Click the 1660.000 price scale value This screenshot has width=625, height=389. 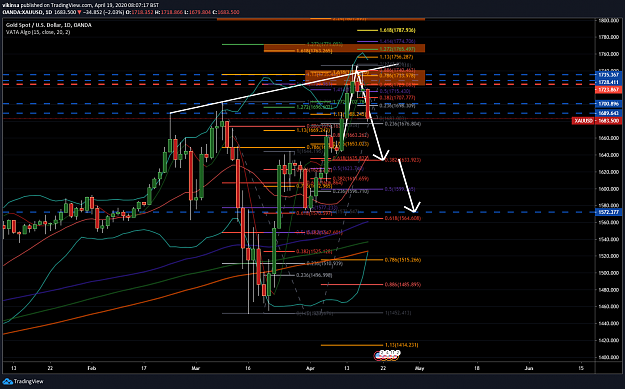[x=608, y=138]
